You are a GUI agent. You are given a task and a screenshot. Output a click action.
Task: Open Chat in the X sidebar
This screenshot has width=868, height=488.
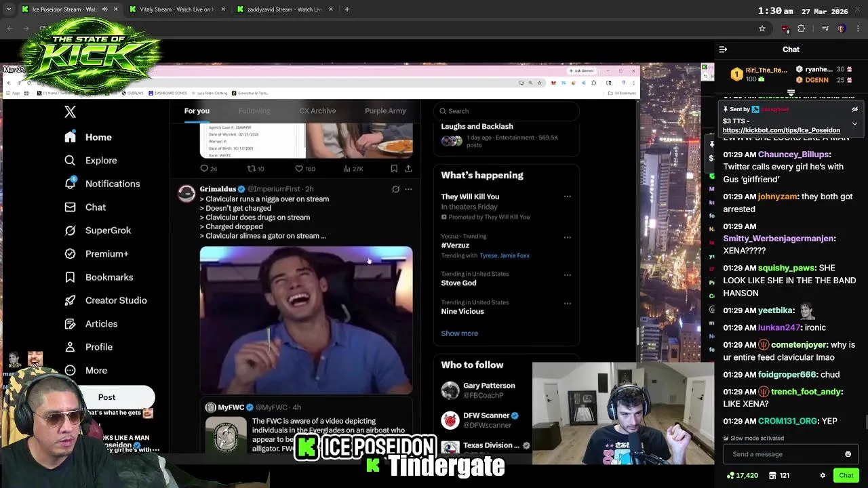(85, 207)
